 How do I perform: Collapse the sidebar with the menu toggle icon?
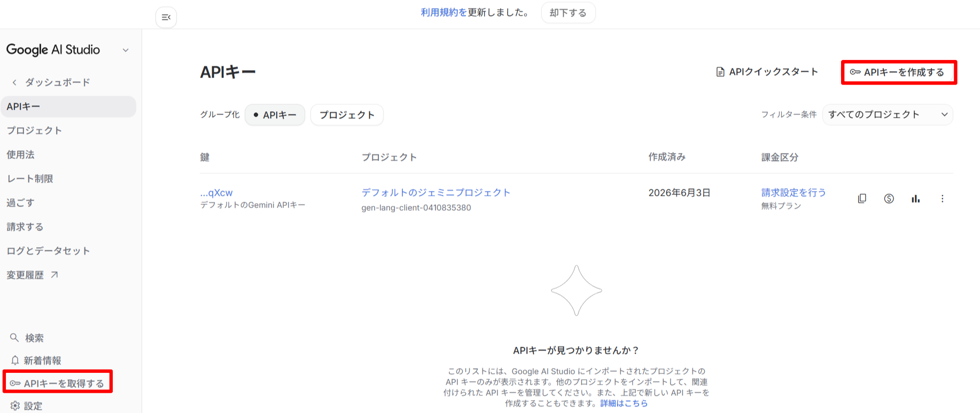click(166, 17)
